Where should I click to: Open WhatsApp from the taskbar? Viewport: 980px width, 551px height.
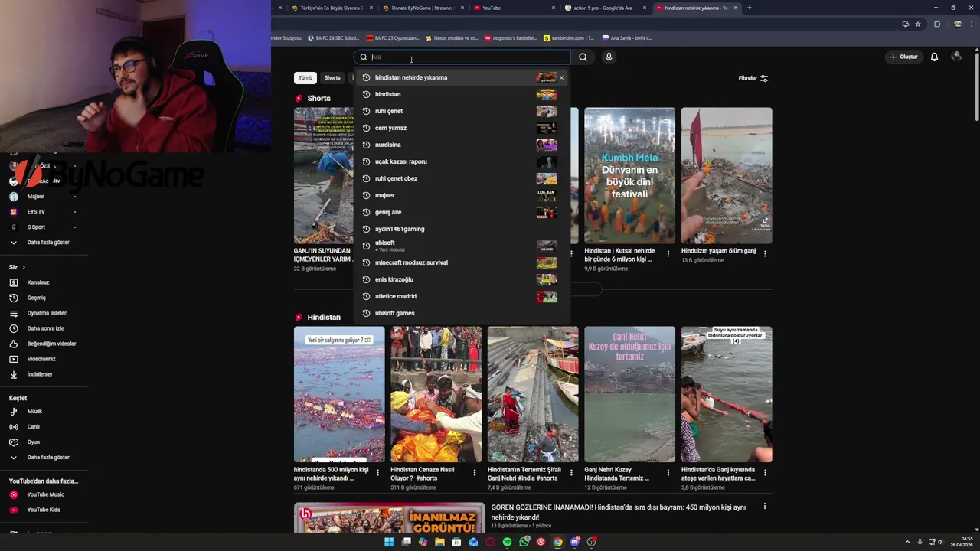[x=524, y=542]
